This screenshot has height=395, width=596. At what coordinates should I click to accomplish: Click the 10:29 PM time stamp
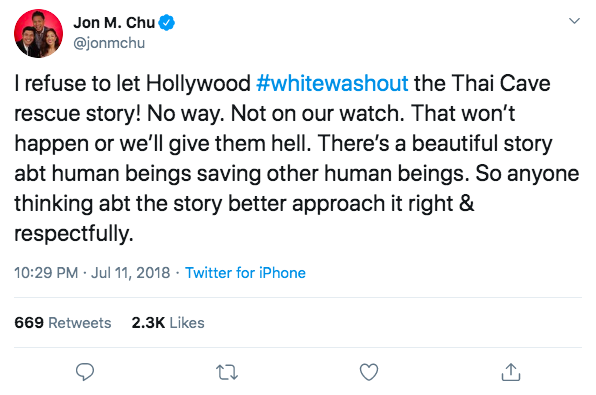[46, 273]
